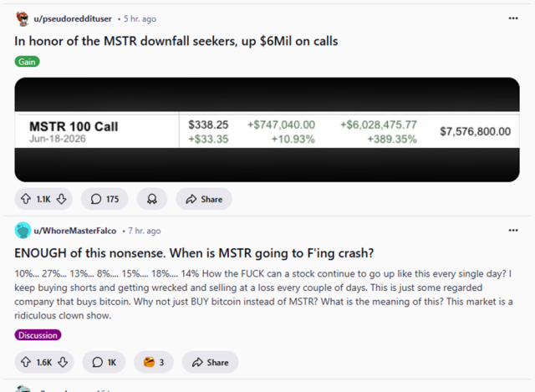Click the purple Discussion flair tag
Screen dimensions: 535x392
pos(38,335)
